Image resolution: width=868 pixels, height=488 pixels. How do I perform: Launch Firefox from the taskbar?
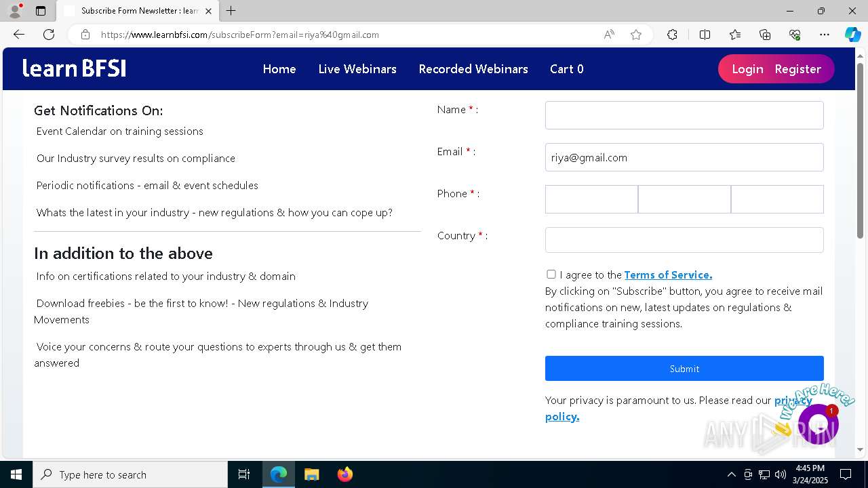345,474
